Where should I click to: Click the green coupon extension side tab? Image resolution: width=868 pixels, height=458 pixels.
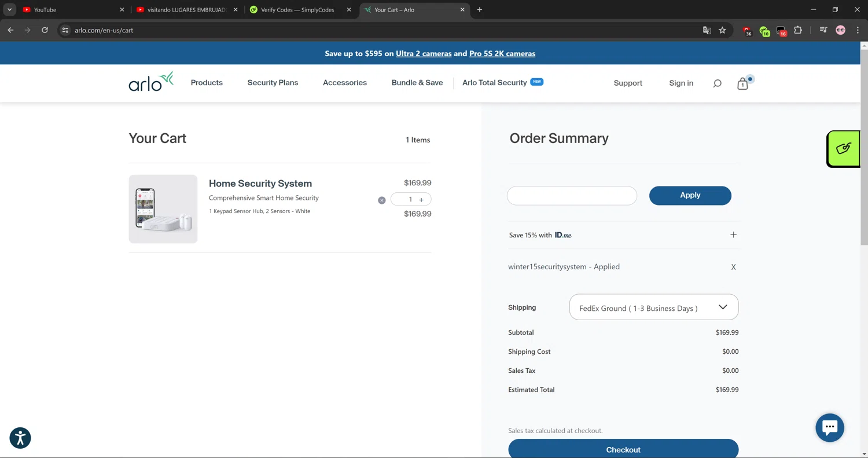pyautogui.click(x=843, y=149)
